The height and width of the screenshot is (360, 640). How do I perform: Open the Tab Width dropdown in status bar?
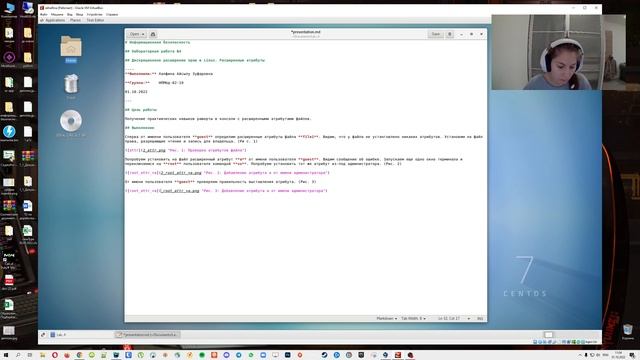click(x=413, y=318)
